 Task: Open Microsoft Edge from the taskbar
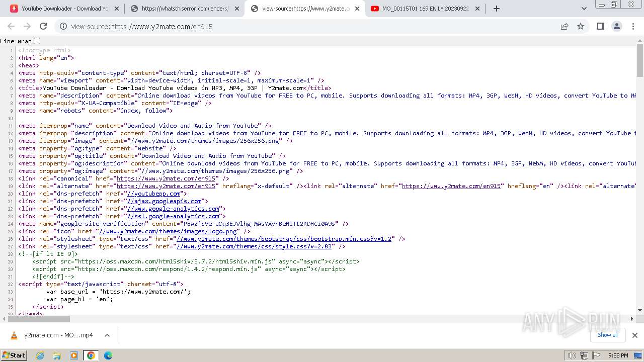coord(108,355)
